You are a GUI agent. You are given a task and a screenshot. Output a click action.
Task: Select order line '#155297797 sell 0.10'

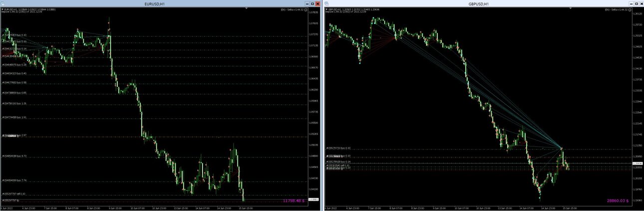pyautogui.click(x=14, y=193)
